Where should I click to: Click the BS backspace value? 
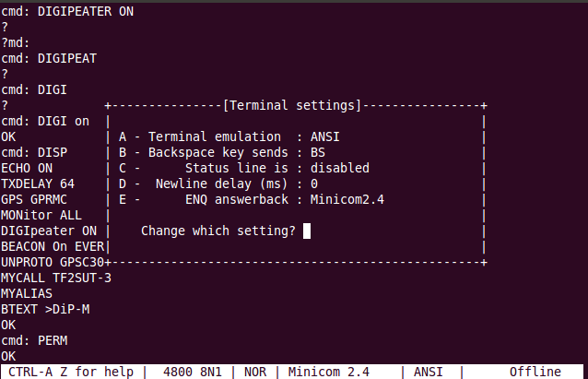pos(318,153)
